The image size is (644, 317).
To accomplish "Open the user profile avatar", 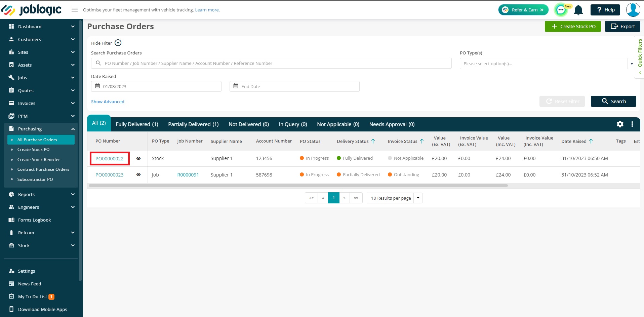I will 633,10.
